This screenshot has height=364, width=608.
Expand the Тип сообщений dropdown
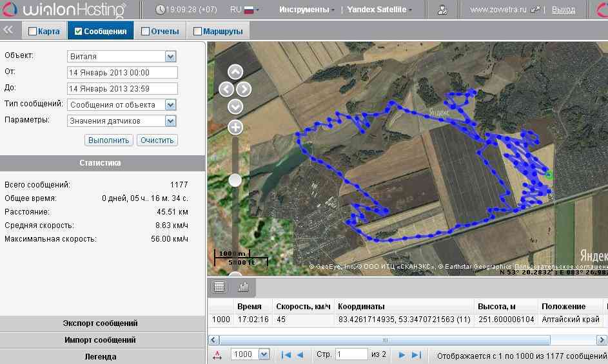pos(170,104)
